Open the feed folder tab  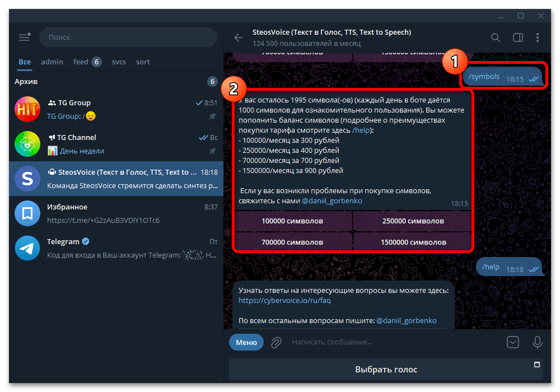pos(87,62)
